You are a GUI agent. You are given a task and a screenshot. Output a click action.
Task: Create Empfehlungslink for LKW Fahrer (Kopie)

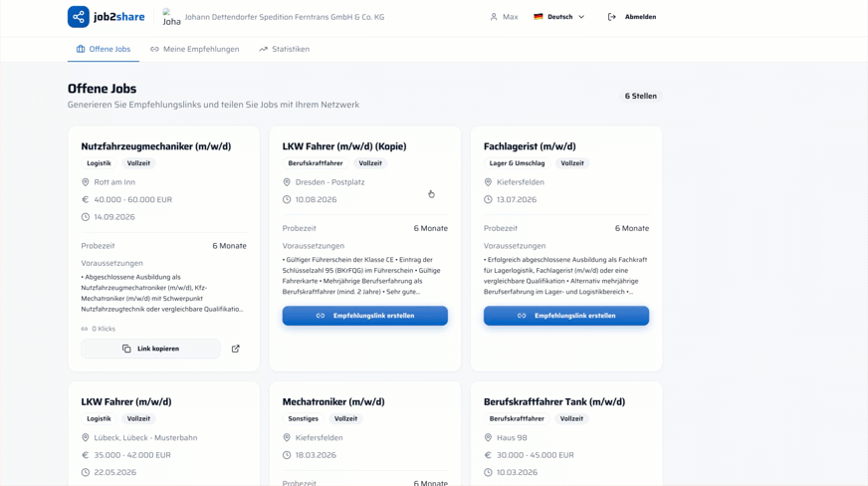(364, 316)
